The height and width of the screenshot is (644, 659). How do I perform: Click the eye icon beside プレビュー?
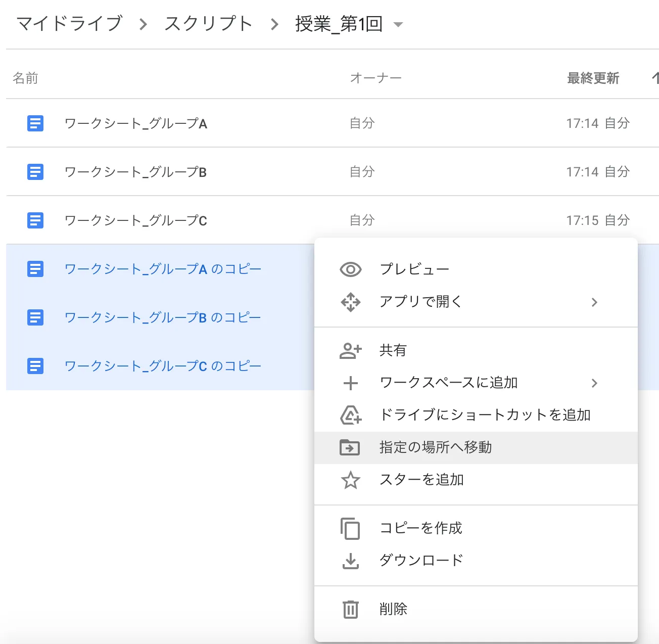pyautogui.click(x=350, y=269)
